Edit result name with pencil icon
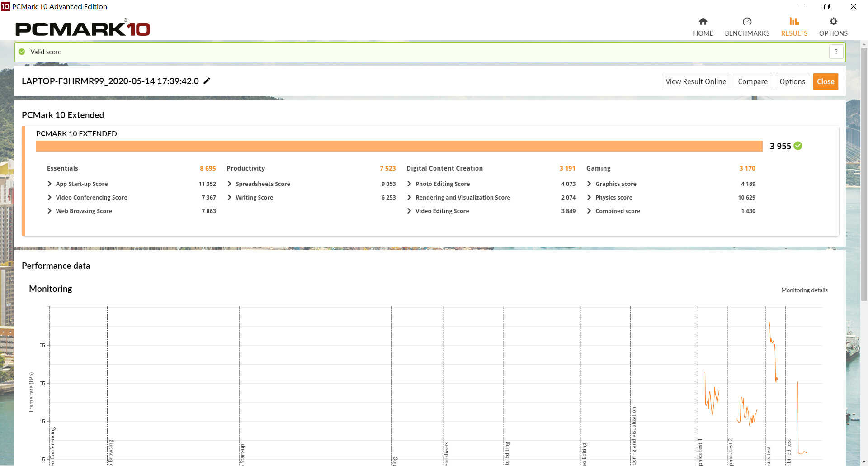The image size is (868, 466). coord(207,81)
